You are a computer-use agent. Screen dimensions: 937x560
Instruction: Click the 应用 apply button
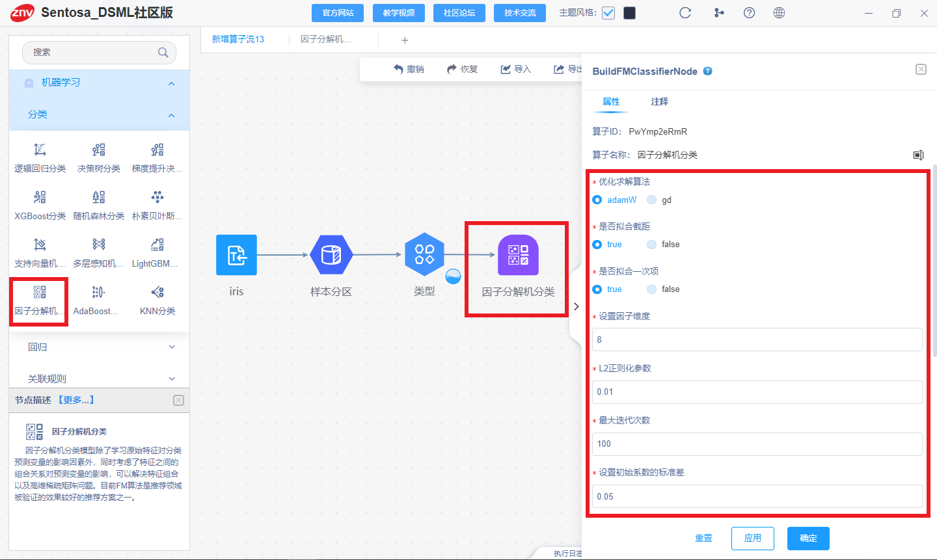(x=753, y=539)
